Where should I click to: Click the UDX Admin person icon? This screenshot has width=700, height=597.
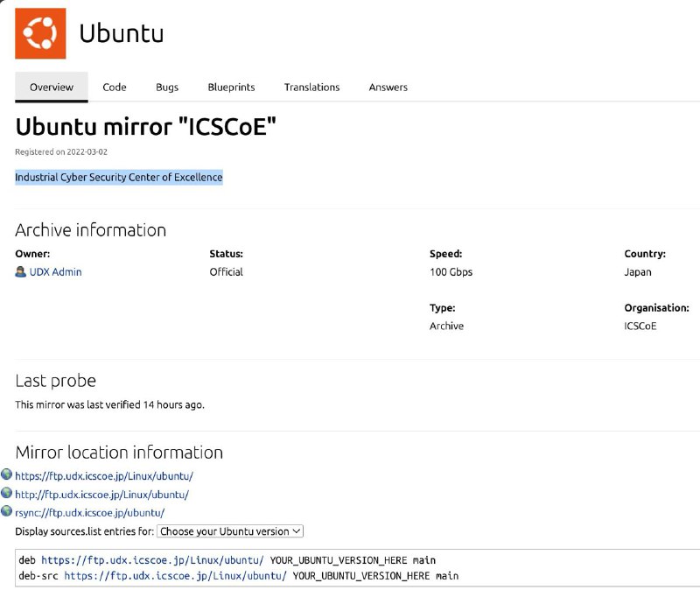tap(20, 272)
